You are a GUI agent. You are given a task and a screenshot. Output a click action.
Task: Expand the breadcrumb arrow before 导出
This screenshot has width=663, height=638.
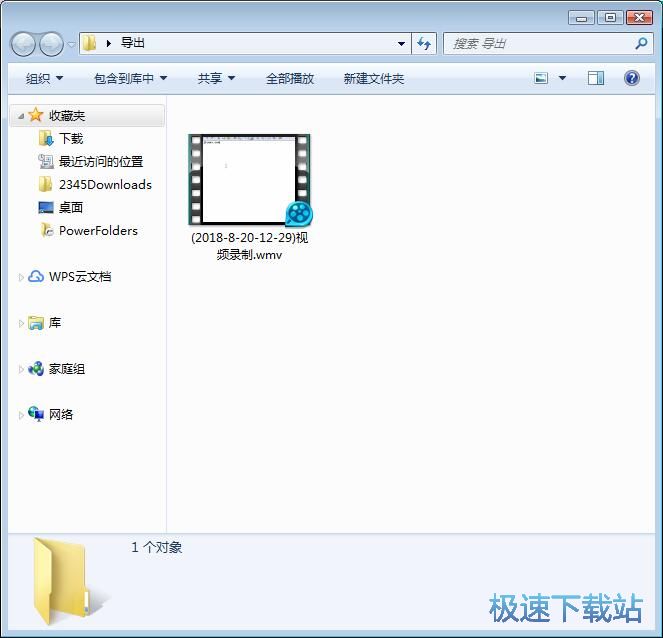pos(109,44)
